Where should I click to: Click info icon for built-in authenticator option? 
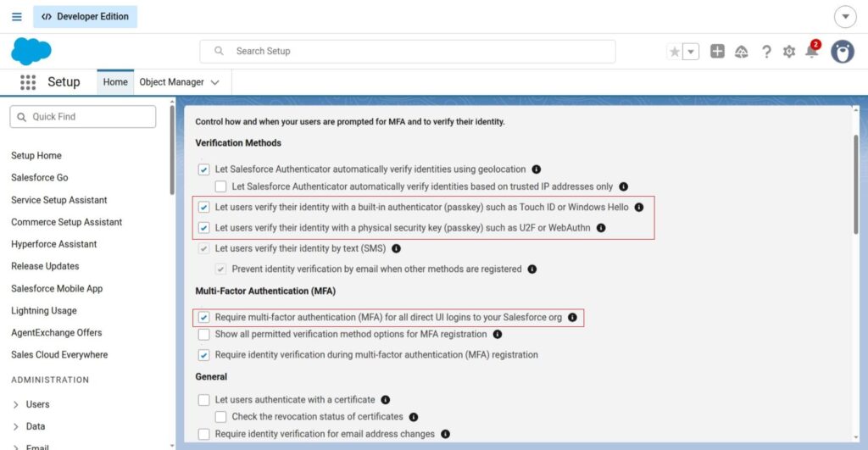click(639, 207)
